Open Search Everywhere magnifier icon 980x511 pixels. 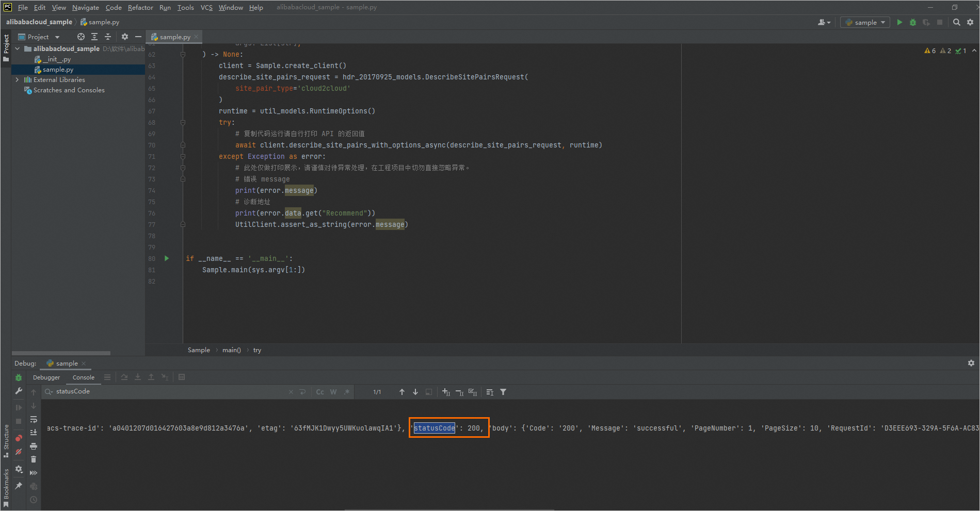click(957, 22)
